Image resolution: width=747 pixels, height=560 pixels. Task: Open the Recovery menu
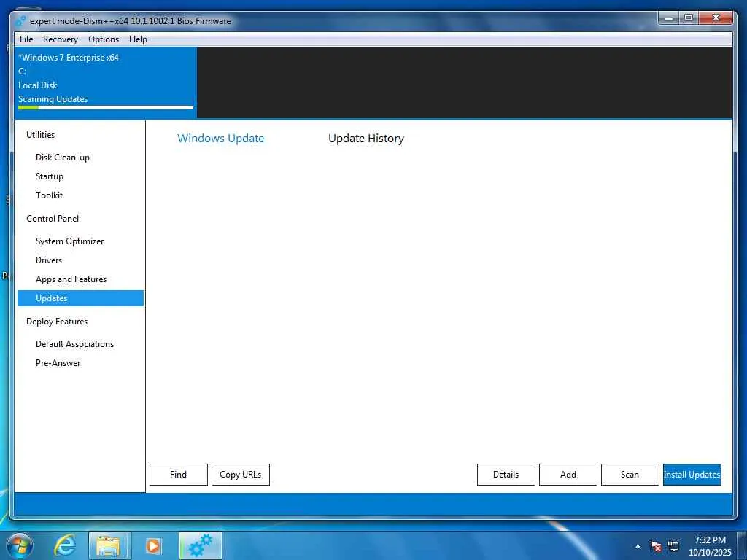[60, 39]
